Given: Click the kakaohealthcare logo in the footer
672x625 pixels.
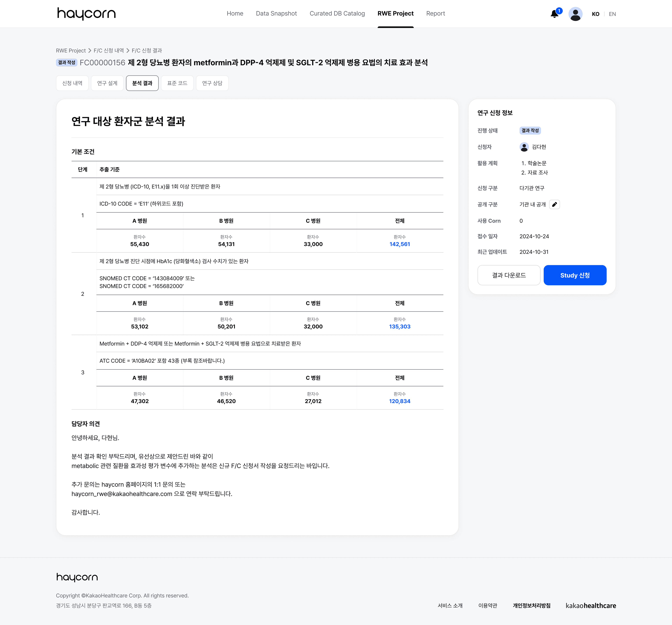Looking at the screenshot, I should point(591,605).
